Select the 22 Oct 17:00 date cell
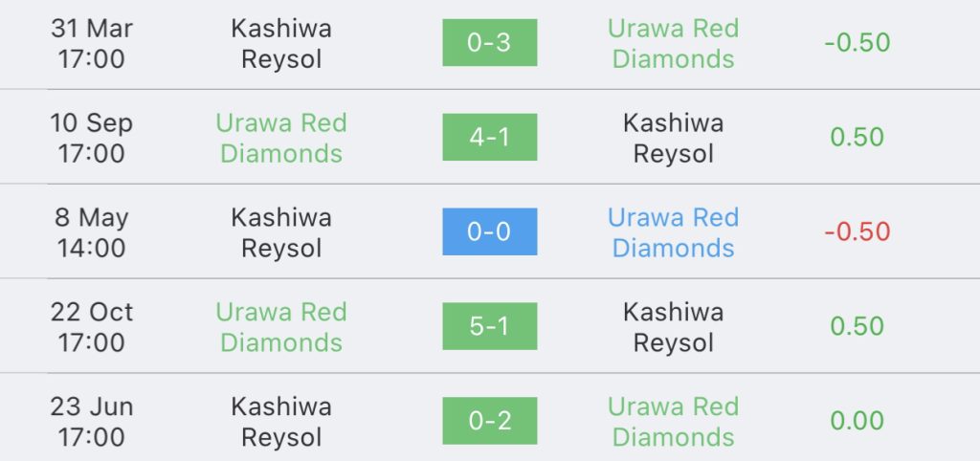This screenshot has width=980, height=461. pyautogui.click(x=91, y=327)
